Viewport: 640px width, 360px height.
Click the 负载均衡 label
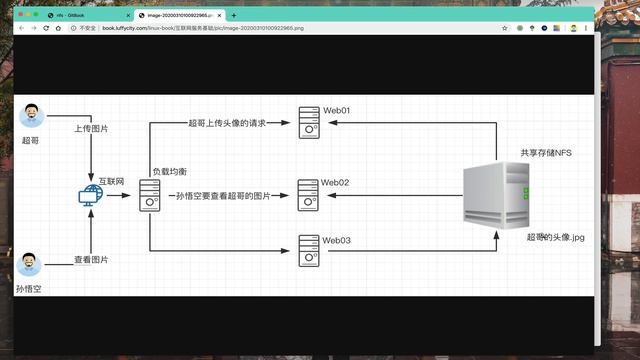click(170, 171)
